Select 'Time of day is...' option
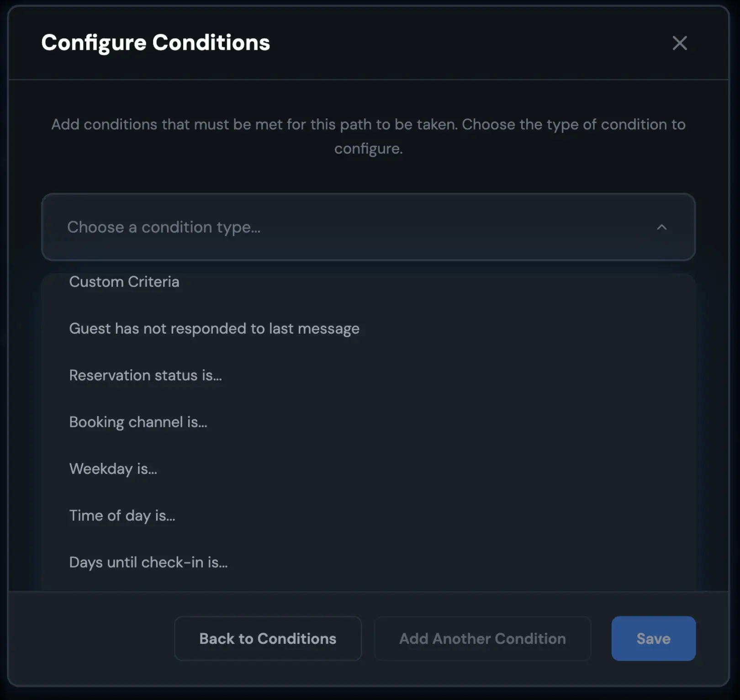The image size is (740, 700). pyautogui.click(x=122, y=516)
